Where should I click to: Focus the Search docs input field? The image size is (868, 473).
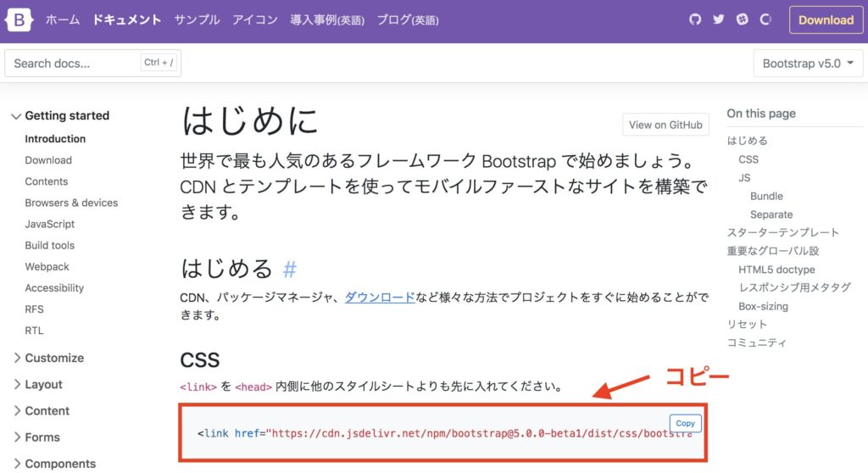tap(92, 63)
